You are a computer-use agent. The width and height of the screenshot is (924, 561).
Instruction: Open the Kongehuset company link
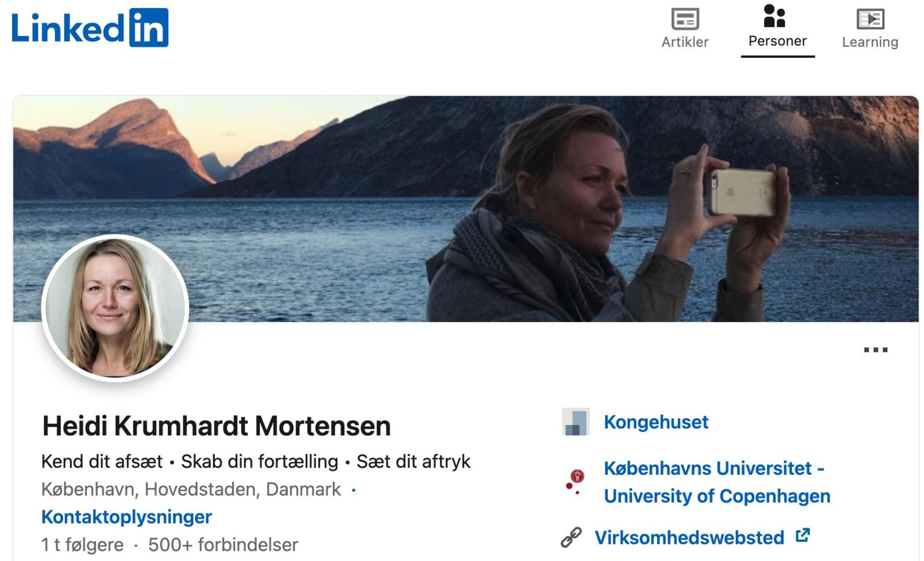[656, 422]
